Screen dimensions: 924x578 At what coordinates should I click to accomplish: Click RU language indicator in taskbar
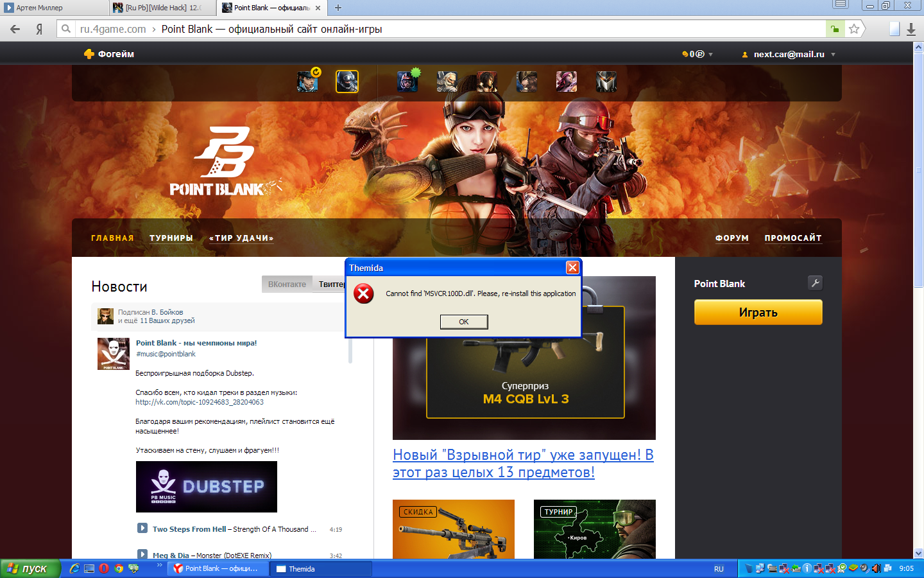(x=719, y=569)
